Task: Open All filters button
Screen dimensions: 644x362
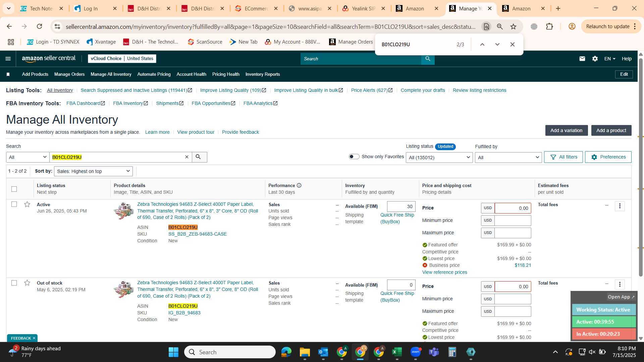Action: [x=563, y=157]
